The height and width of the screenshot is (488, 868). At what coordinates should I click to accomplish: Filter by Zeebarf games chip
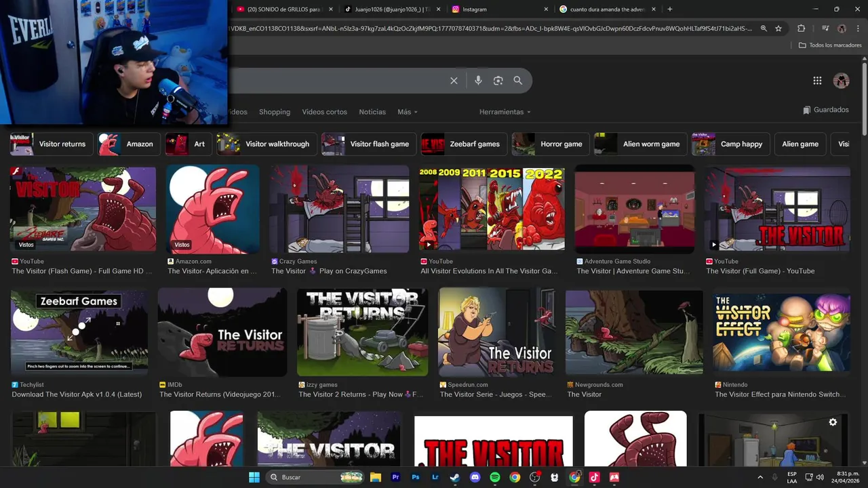464,144
